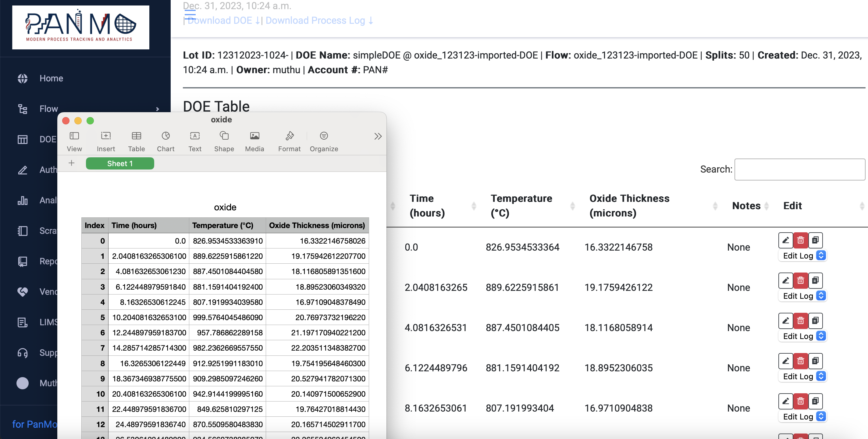Click the for PanMo footer link
The width and height of the screenshot is (868, 439).
pos(35,424)
